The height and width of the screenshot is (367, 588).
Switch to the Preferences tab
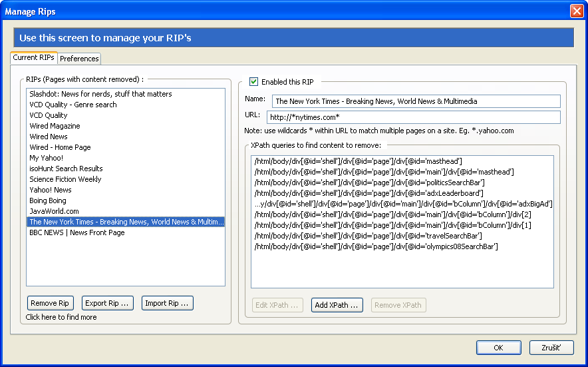tap(79, 59)
